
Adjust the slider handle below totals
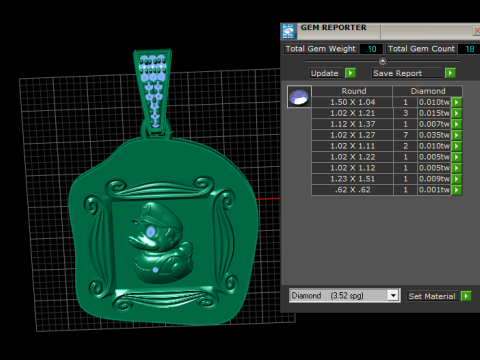pos(383,61)
